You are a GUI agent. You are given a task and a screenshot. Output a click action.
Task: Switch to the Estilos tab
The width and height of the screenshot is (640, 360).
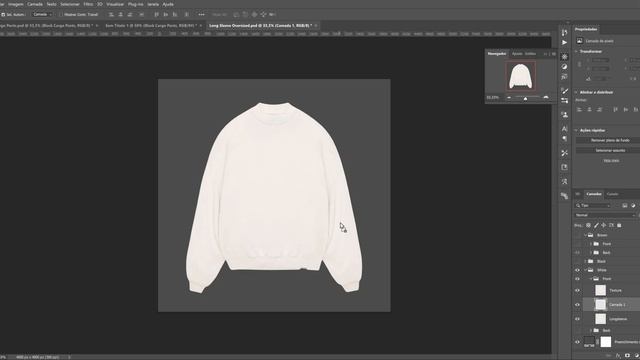click(x=530, y=53)
